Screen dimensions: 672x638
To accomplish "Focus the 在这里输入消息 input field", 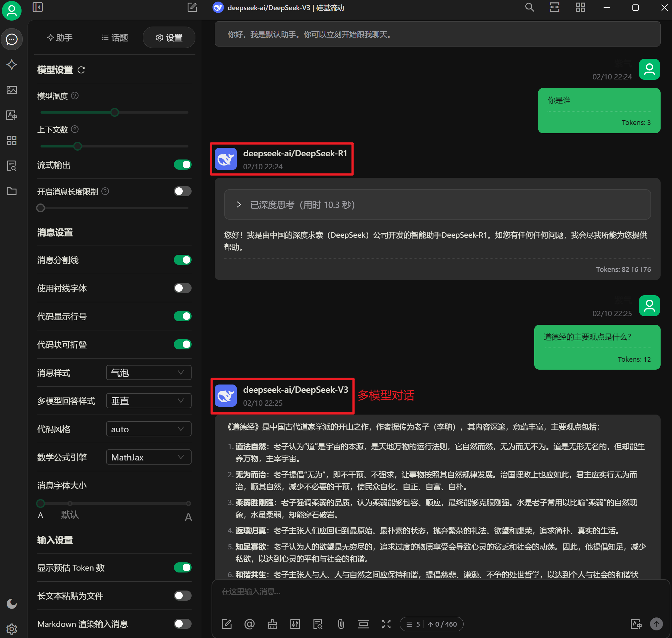I will 441,597.
